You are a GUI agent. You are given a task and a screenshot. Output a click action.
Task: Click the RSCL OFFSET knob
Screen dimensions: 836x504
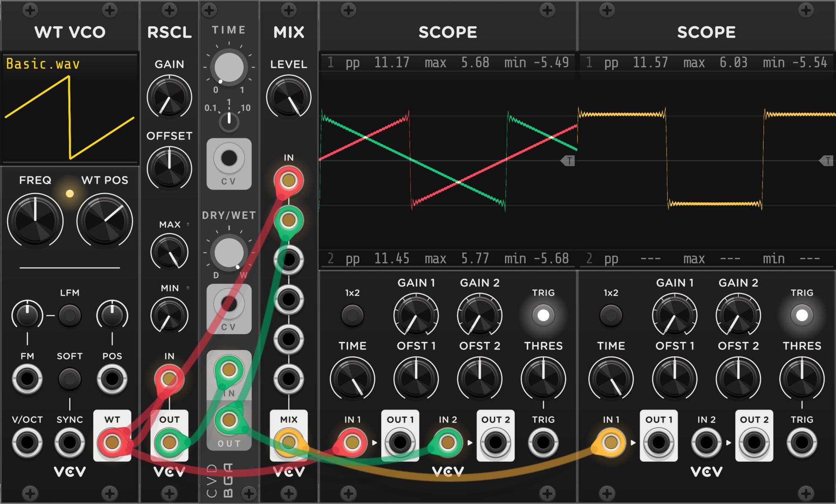(x=169, y=168)
